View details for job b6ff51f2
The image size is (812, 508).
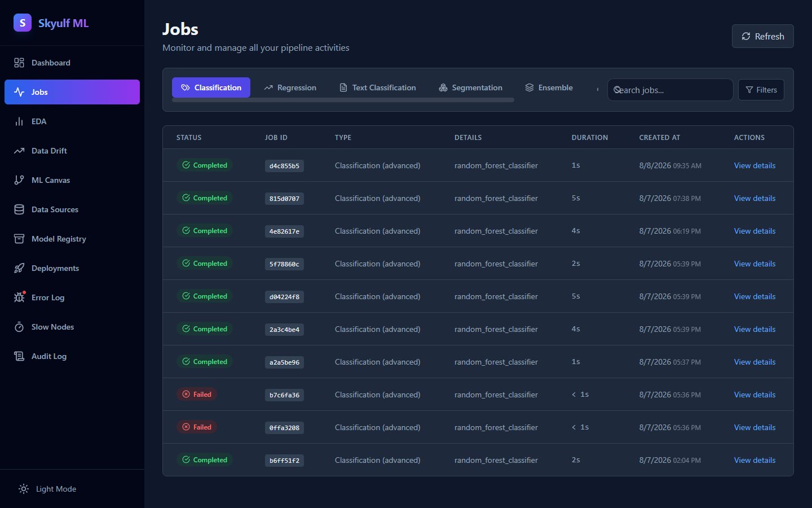pos(754,460)
